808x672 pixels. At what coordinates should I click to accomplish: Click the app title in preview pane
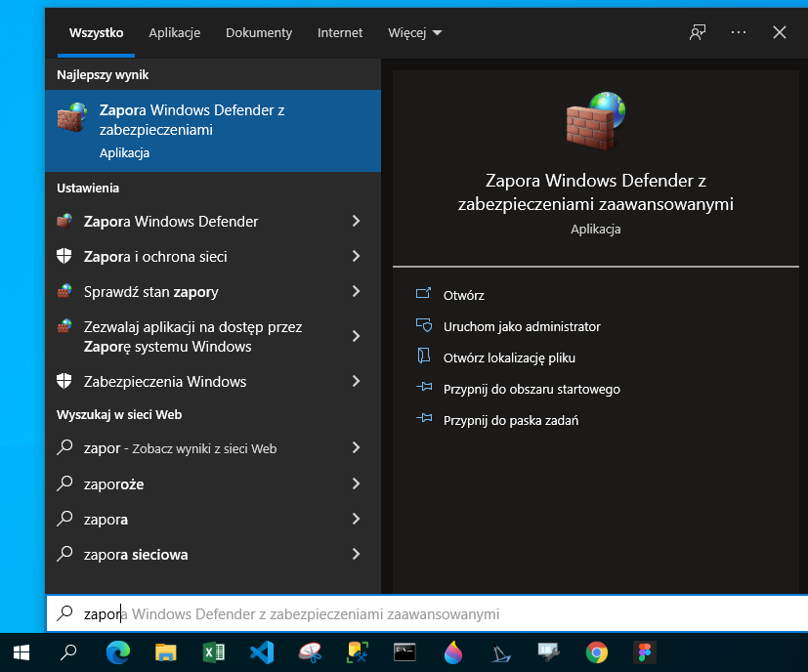pyautogui.click(x=595, y=192)
